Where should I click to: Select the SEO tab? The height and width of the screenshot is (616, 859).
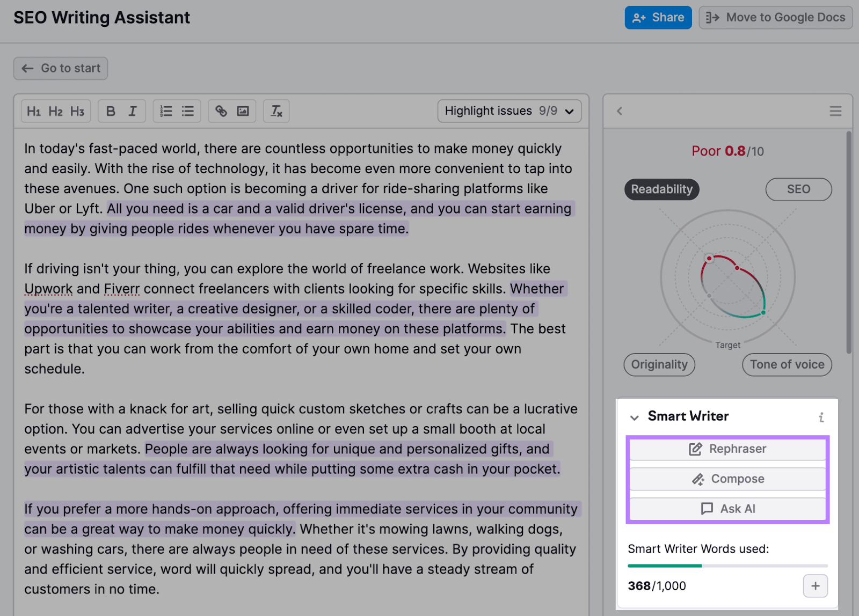798,189
